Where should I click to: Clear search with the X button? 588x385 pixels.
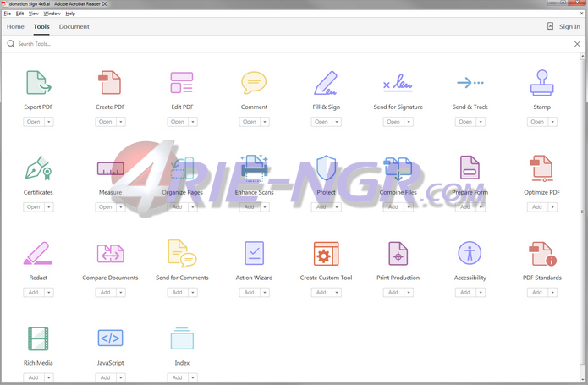577,44
